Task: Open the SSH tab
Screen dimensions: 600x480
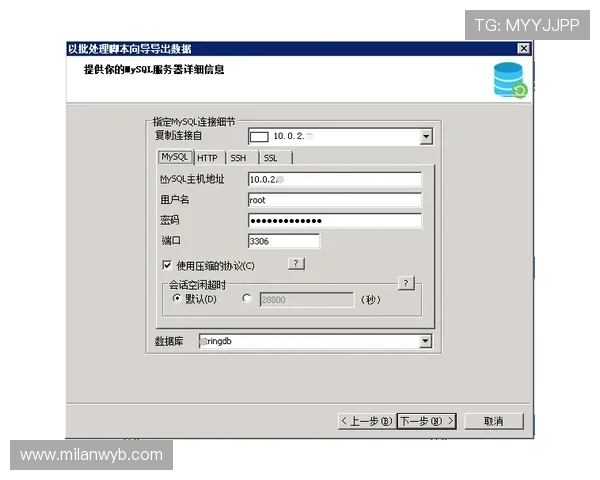Action: pos(238,158)
